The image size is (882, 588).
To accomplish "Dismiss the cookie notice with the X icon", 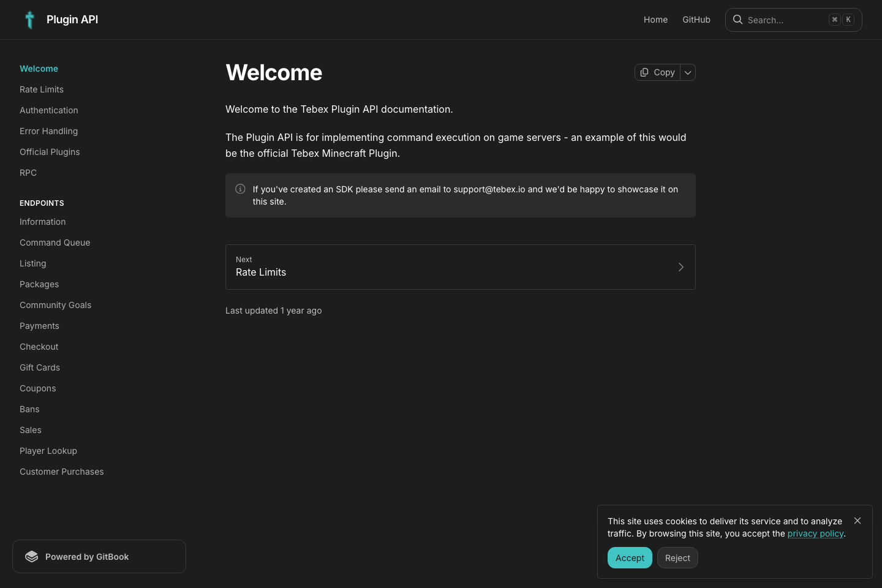I will coord(858,521).
